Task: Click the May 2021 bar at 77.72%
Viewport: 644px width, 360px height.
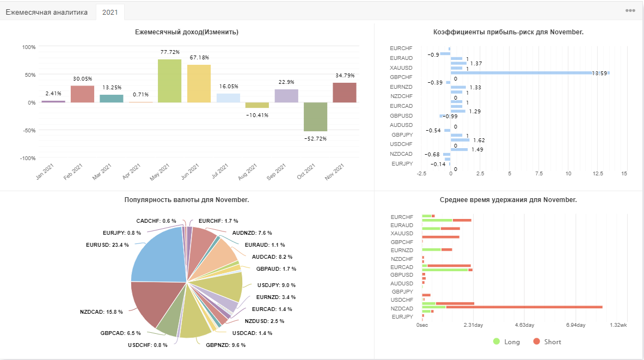Action: [x=170, y=81]
